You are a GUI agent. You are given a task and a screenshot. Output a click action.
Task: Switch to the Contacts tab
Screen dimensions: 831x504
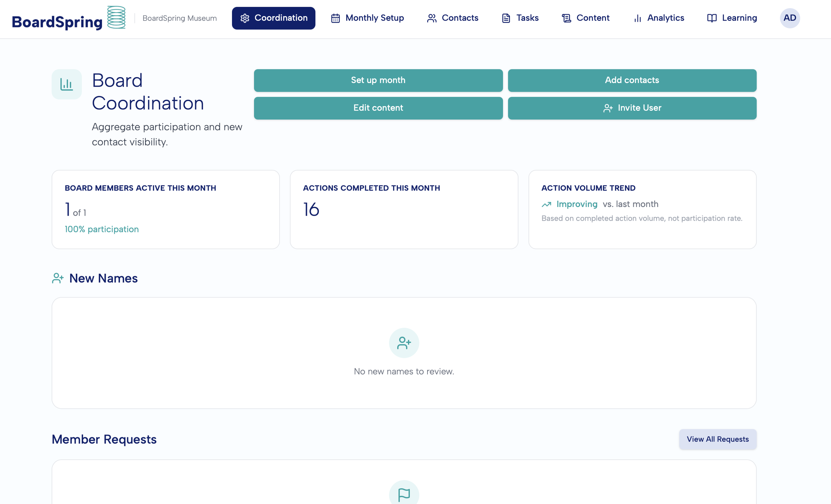point(453,18)
